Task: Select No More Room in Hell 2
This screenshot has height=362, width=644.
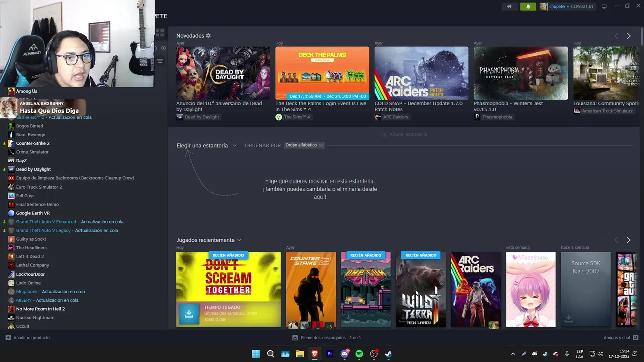Action: coord(40,309)
